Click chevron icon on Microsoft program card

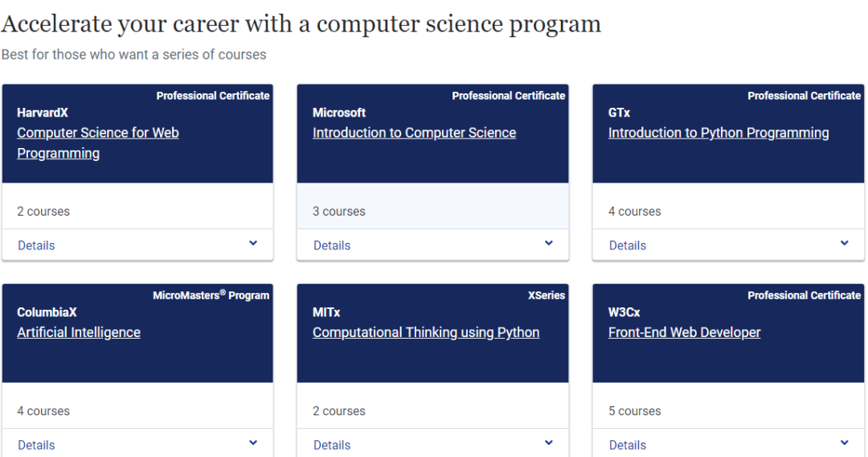549,243
